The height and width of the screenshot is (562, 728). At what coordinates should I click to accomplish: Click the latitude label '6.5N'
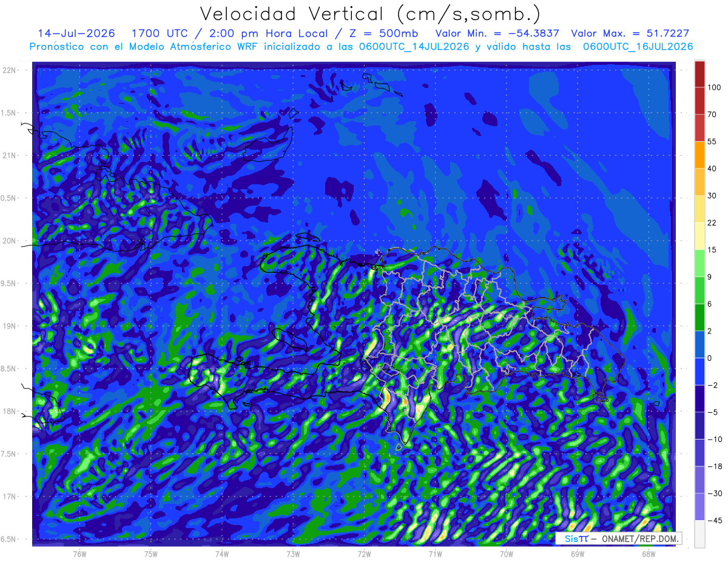pos(9,540)
